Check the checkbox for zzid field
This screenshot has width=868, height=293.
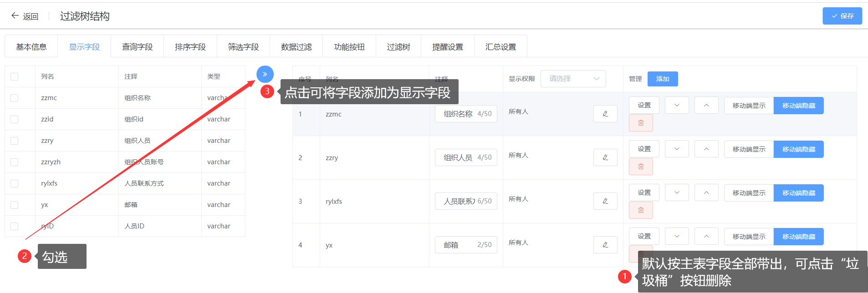[x=15, y=119]
